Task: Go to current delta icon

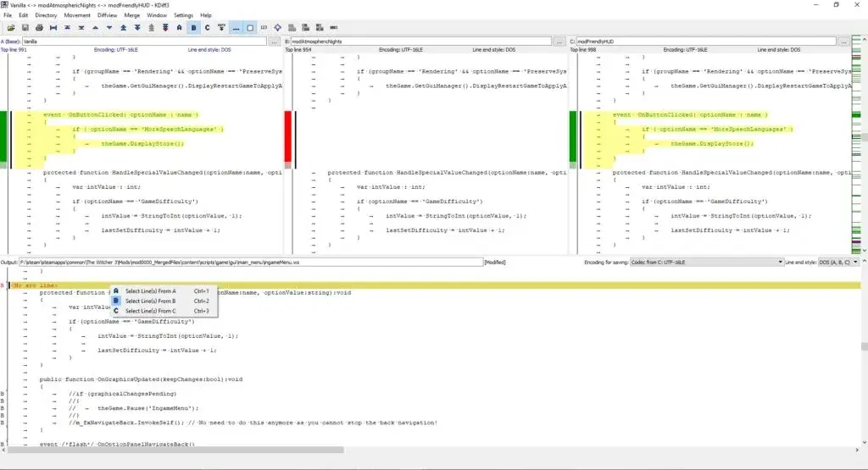Action: (x=53, y=27)
